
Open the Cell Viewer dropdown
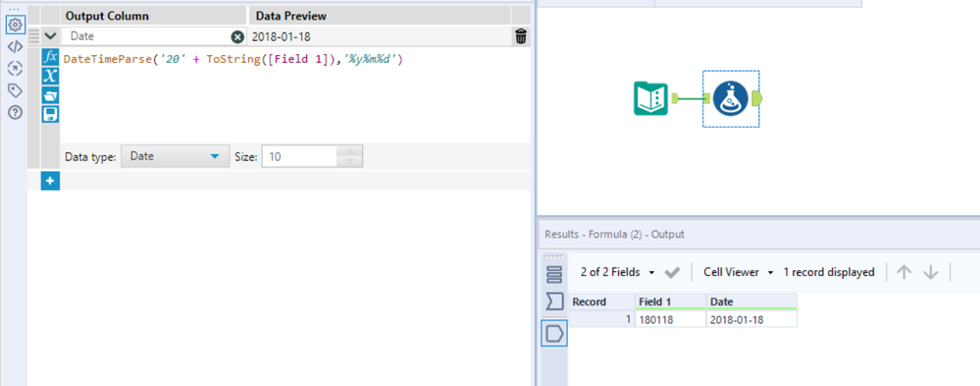[738, 272]
